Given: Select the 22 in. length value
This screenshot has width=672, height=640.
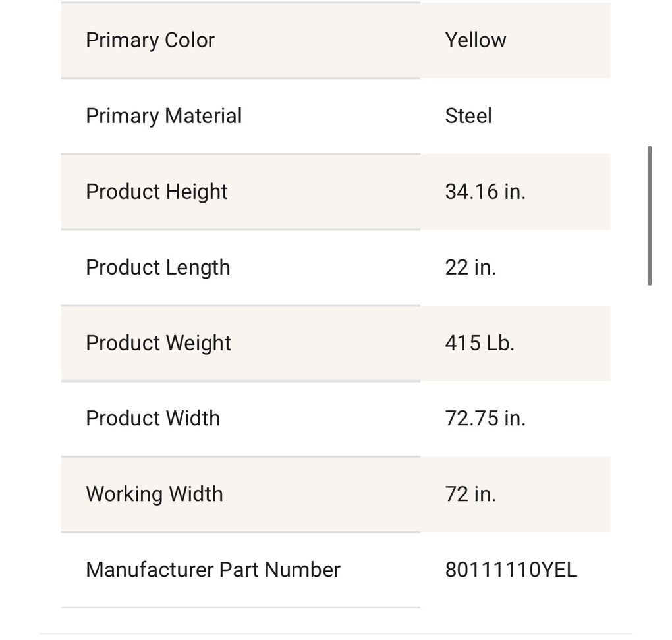Looking at the screenshot, I should coord(470,267).
